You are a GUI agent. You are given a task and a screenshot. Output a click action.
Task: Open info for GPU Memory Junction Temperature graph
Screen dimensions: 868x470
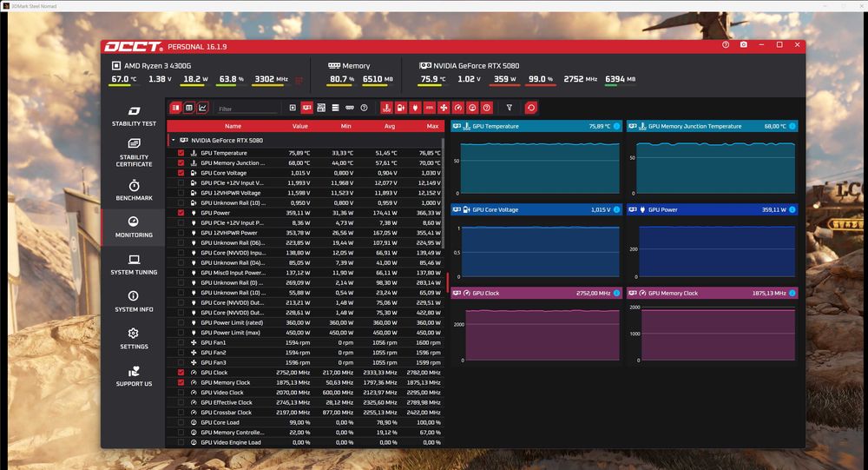pos(792,126)
